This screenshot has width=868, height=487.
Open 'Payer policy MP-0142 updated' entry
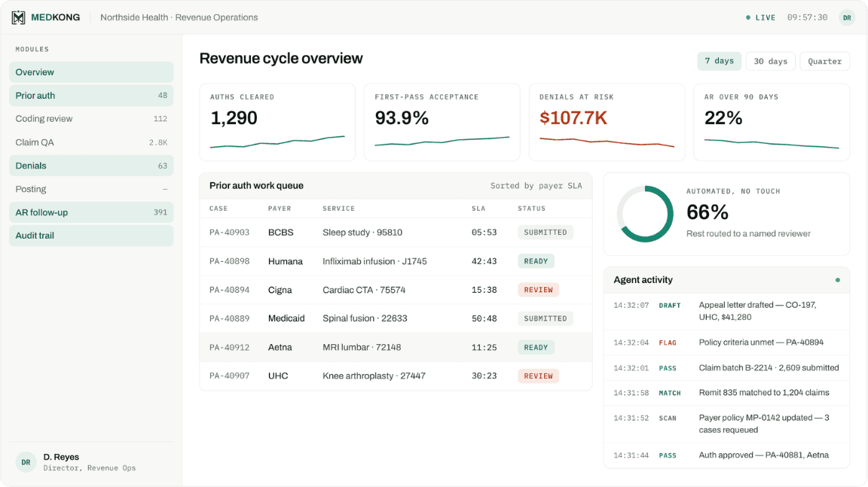726,424
